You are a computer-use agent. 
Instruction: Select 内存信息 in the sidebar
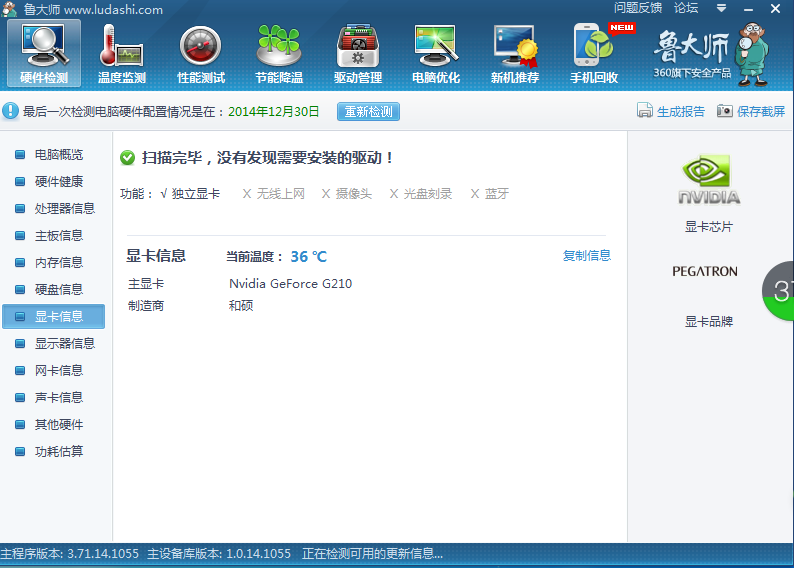(58, 262)
